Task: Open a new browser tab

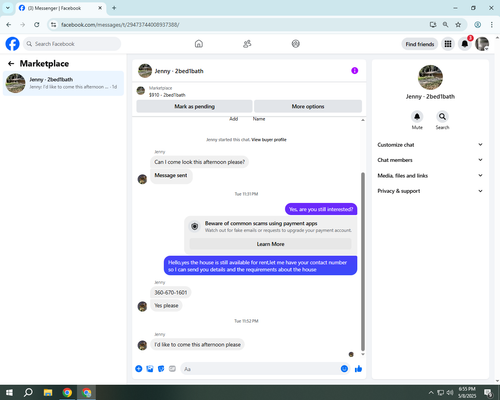Action: (114, 8)
